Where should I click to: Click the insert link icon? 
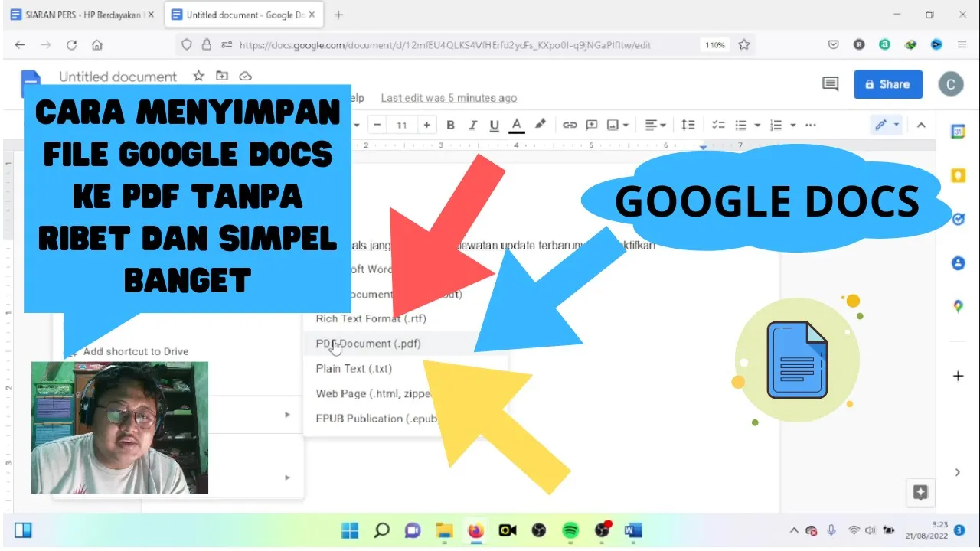(570, 125)
